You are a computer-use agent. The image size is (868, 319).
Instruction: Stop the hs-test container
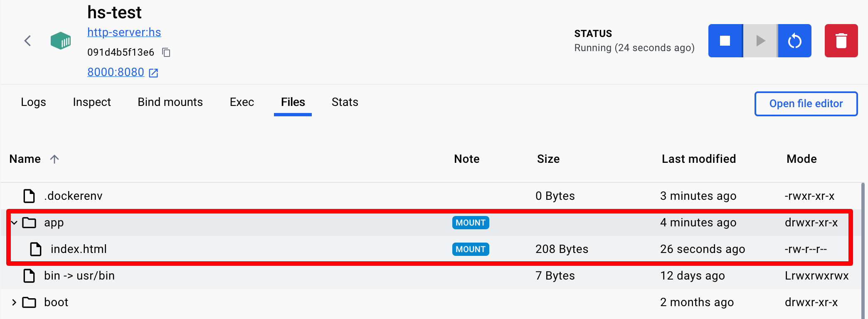click(x=725, y=41)
